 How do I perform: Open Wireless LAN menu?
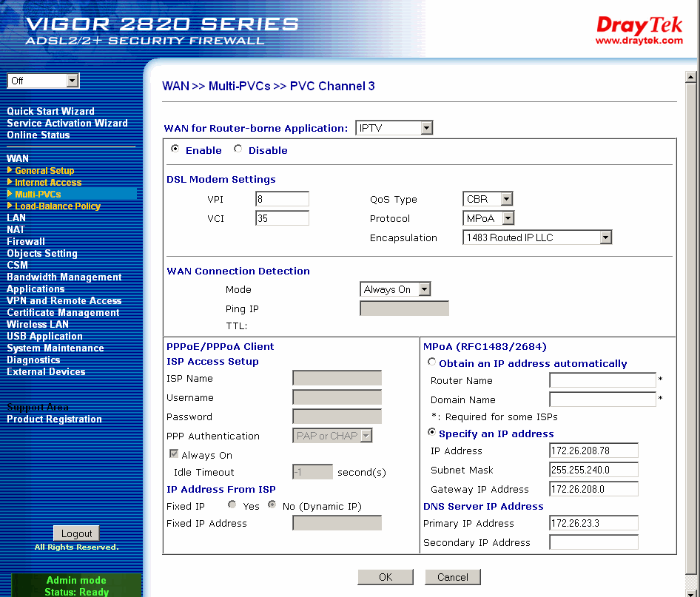pos(38,324)
